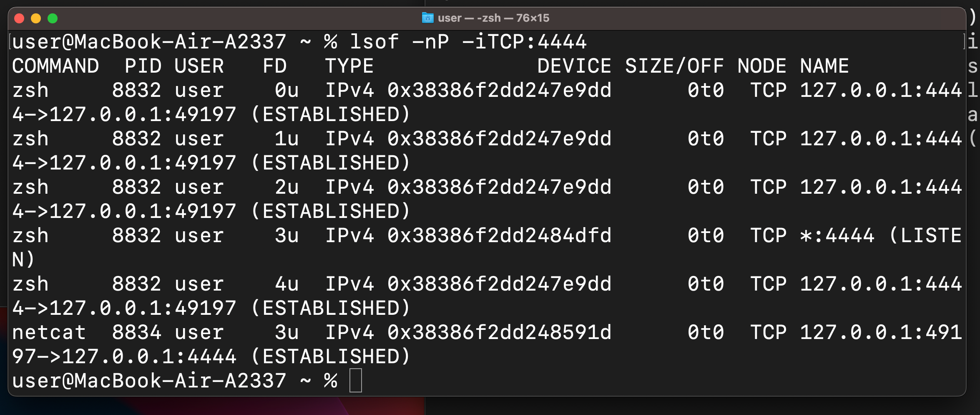Minimize the window using the yellow button
Viewport: 980px width, 415px height.
pos(36,18)
